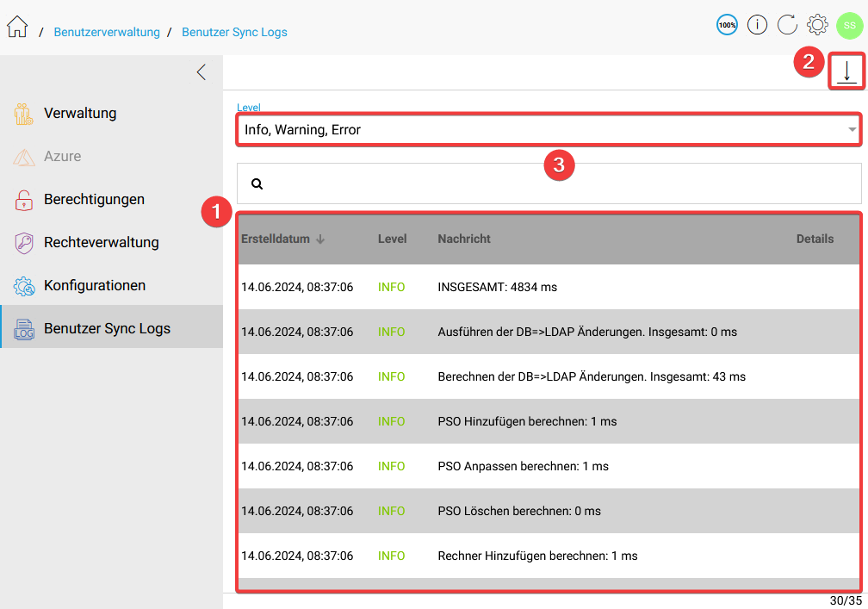Open Konfigurationen from the sidebar
The height and width of the screenshot is (609, 868).
(95, 285)
